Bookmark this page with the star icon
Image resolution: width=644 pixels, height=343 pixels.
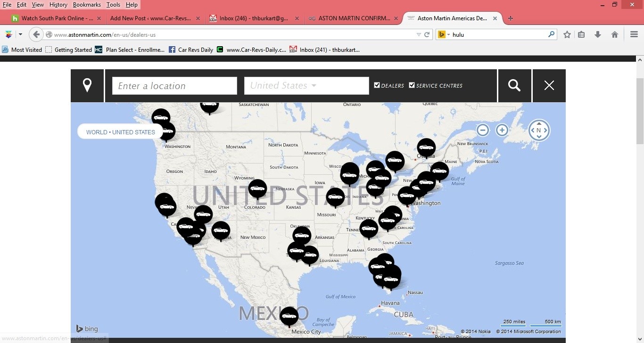pos(567,34)
